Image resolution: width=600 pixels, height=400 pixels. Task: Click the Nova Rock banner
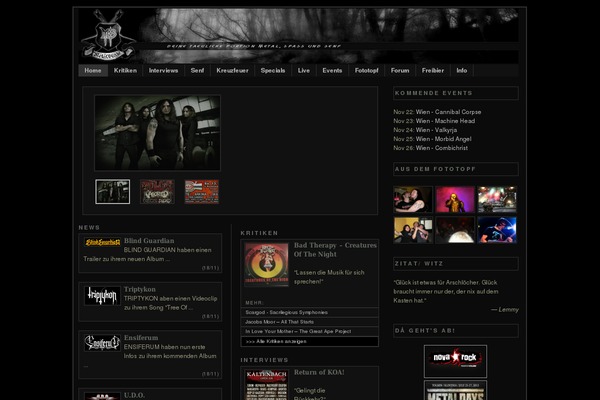(455, 361)
